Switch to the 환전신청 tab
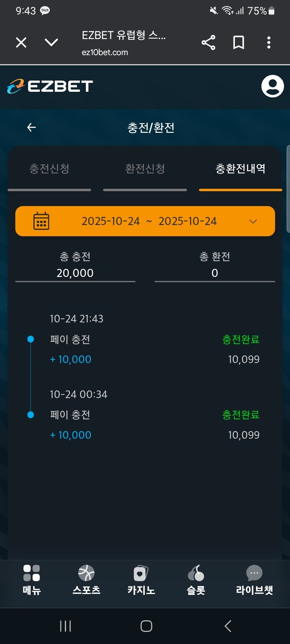The image size is (290, 644). pyautogui.click(x=145, y=169)
